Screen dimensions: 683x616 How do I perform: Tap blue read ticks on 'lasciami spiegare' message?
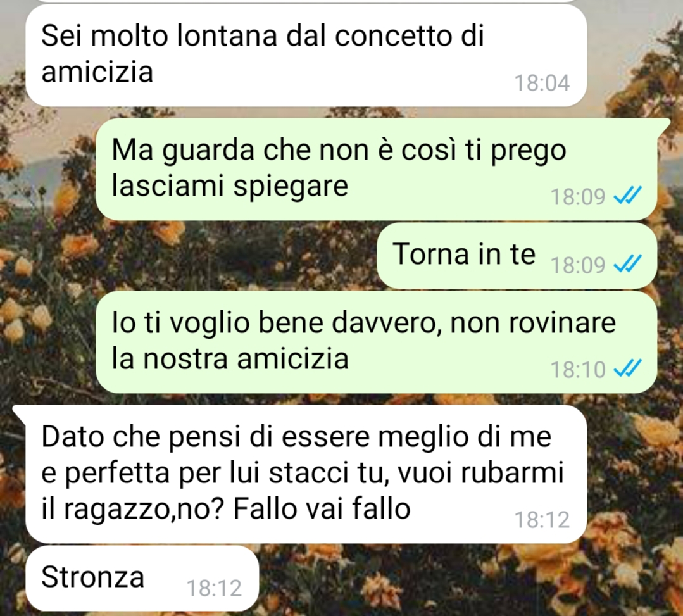(x=628, y=196)
